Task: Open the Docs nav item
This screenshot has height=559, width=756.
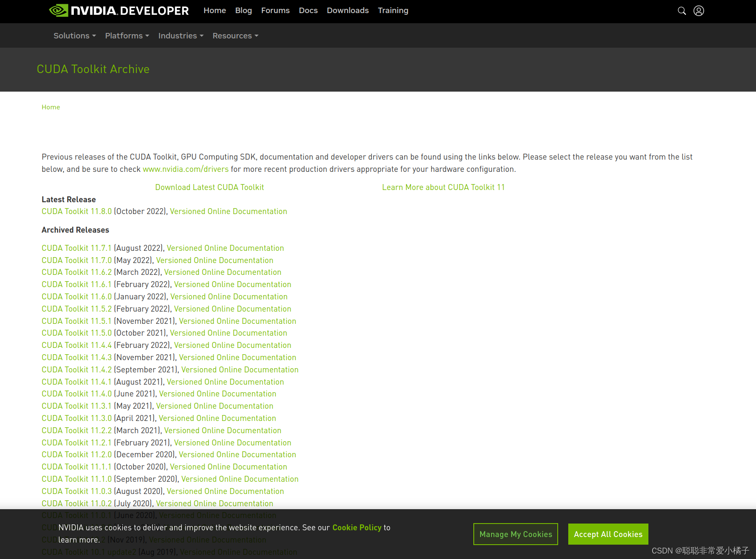Action: (x=308, y=11)
